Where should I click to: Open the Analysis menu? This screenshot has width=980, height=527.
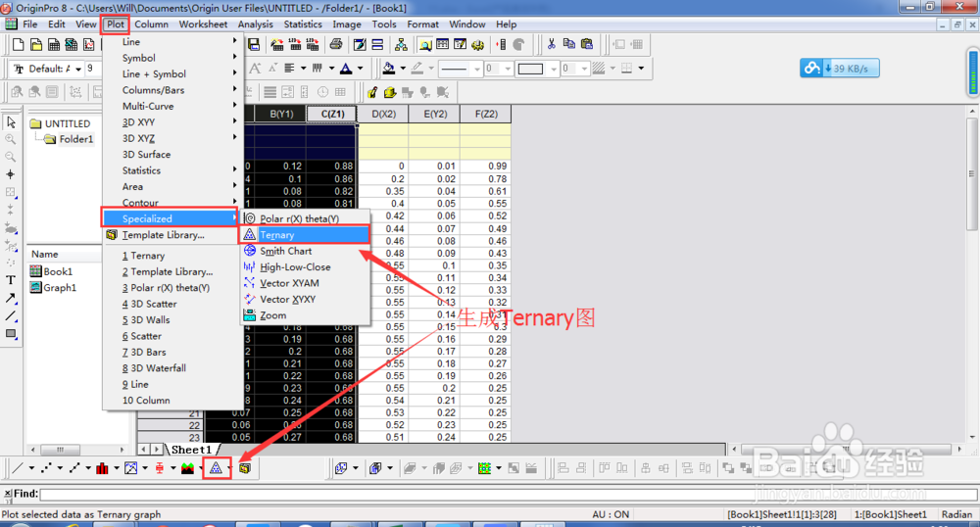click(x=255, y=24)
